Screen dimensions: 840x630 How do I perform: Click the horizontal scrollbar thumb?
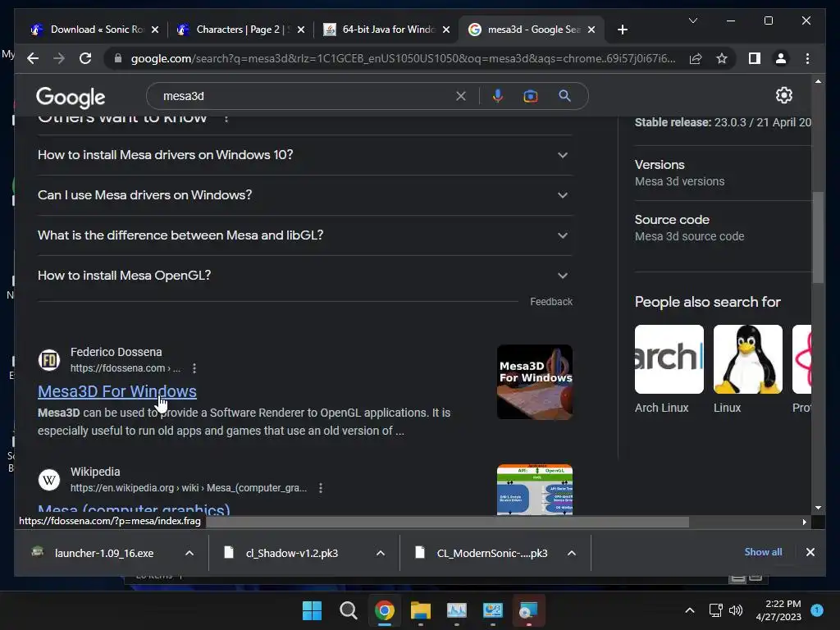447,522
